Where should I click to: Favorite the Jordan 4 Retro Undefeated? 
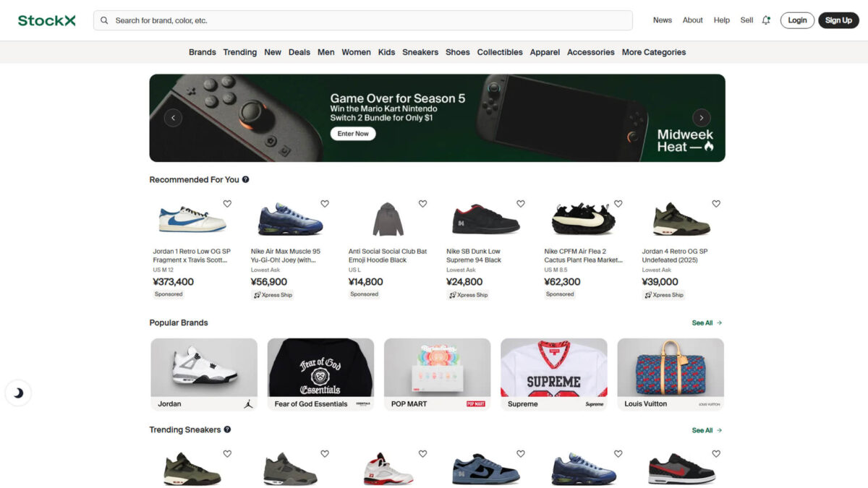[x=716, y=203]
